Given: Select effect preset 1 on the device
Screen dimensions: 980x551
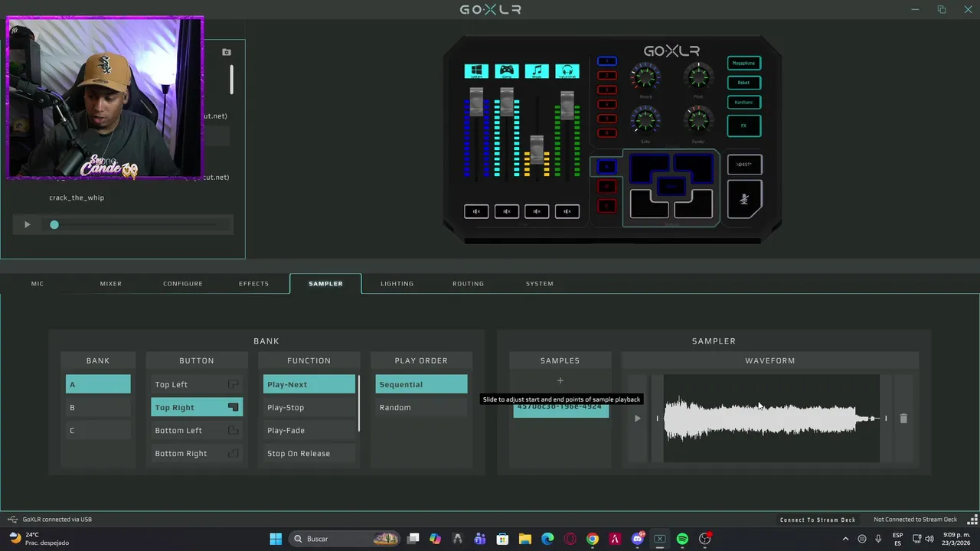Looking at the screenshot, I should tap(606, 61).
